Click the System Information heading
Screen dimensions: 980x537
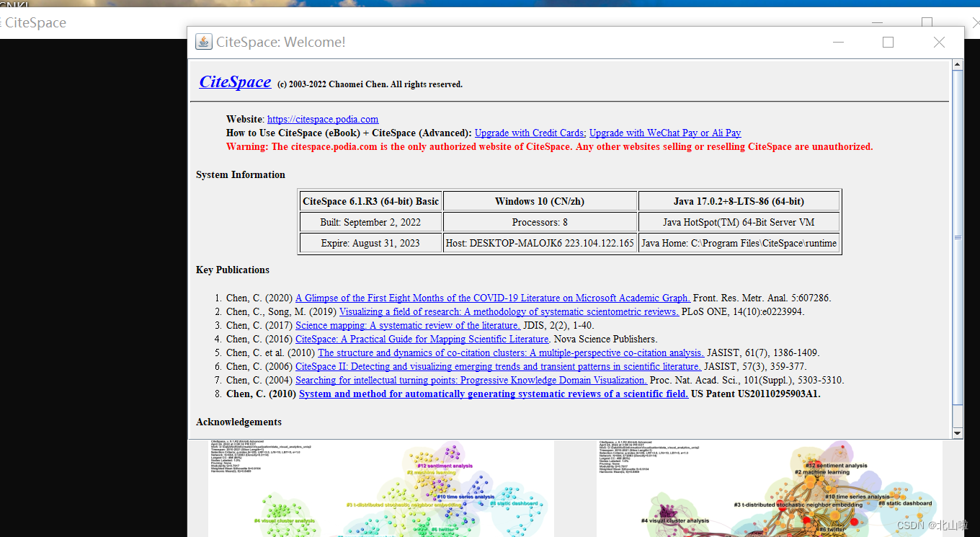click(x=241, y=175)
